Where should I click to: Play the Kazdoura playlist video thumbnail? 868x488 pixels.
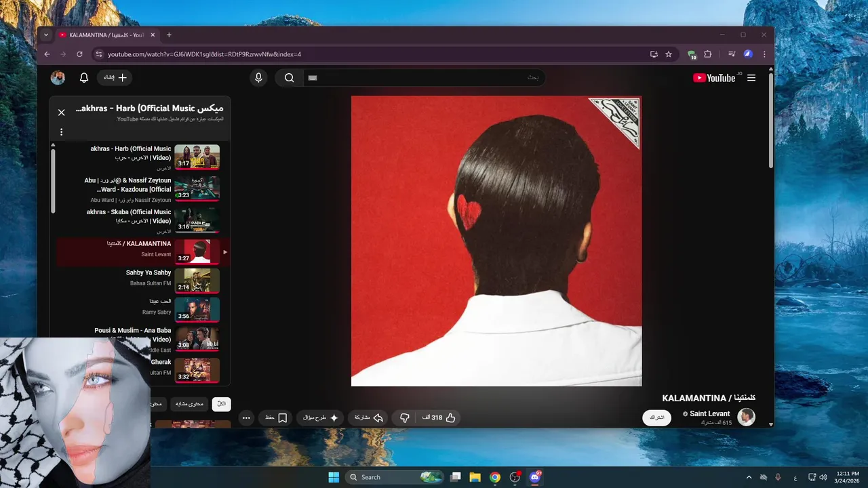(197, 189)
